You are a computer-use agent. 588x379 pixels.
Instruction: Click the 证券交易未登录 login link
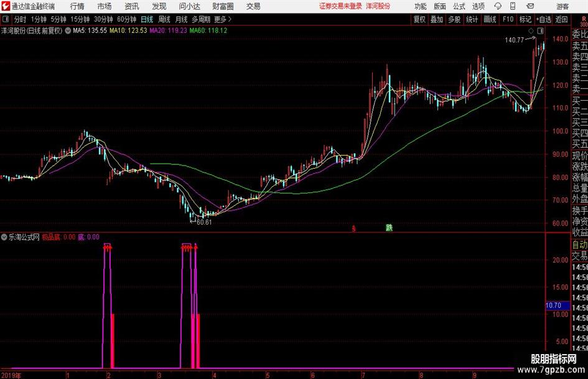point(340,6)
